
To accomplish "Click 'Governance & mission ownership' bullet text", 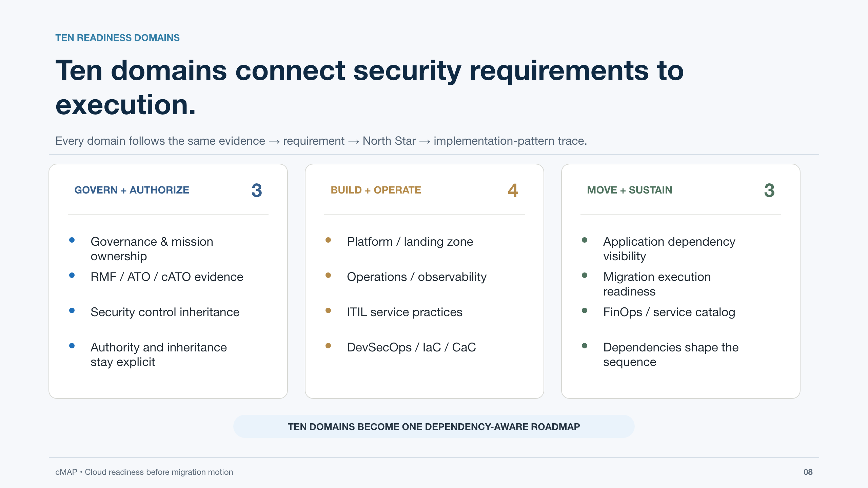I will [152, 249].
